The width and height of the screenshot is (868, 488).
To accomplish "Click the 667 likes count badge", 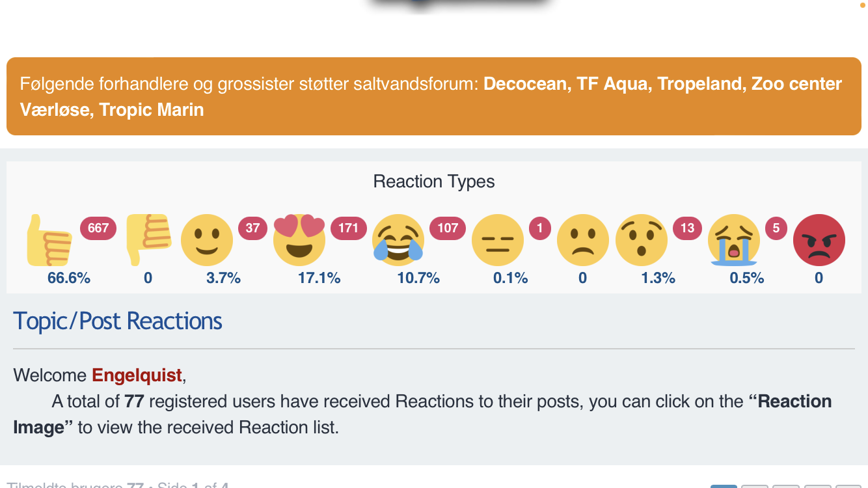I will click(x=98, y=228).
